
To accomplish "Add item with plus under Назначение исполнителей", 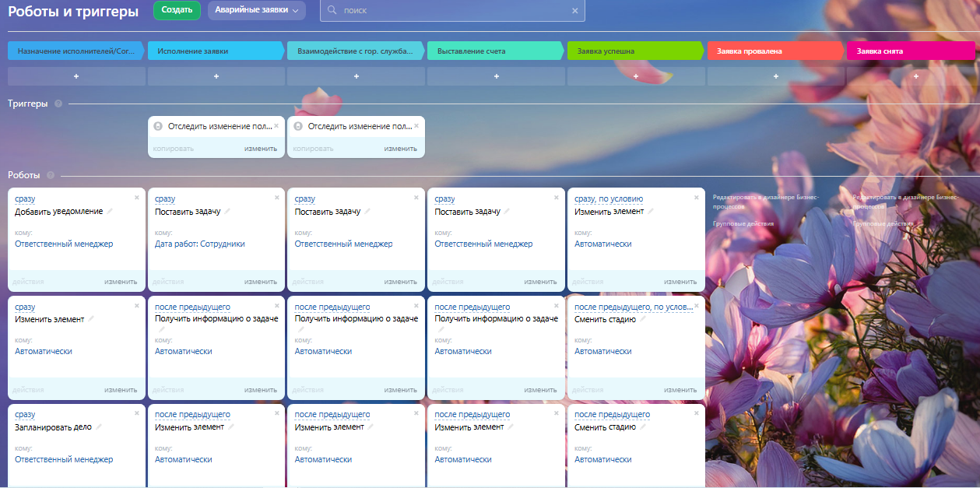I will 76,76.
